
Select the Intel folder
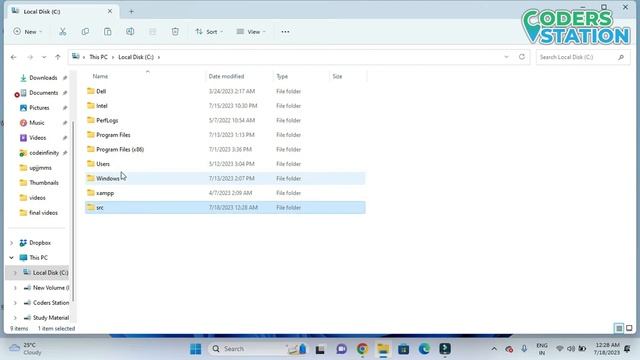(x=225, y=106)
